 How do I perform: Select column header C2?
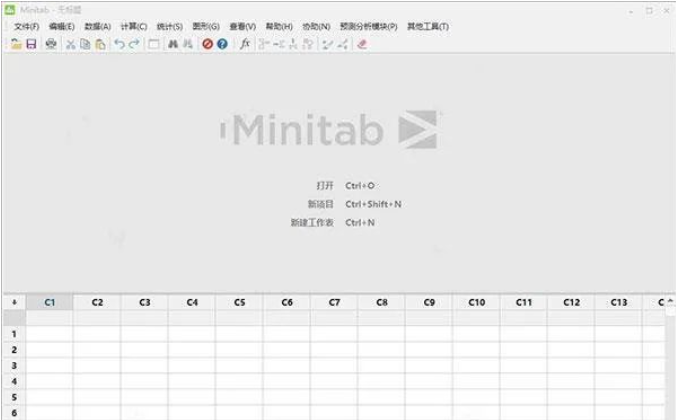(97, 302)
